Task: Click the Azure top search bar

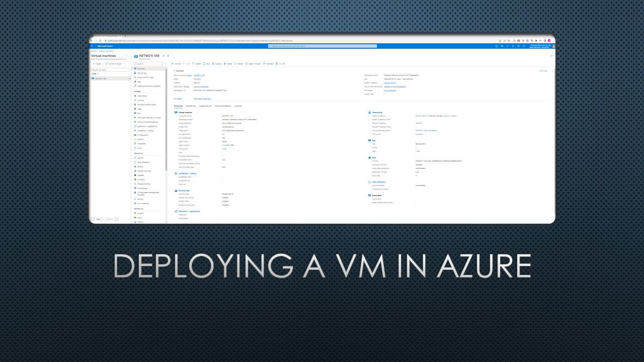Action: 322,46
